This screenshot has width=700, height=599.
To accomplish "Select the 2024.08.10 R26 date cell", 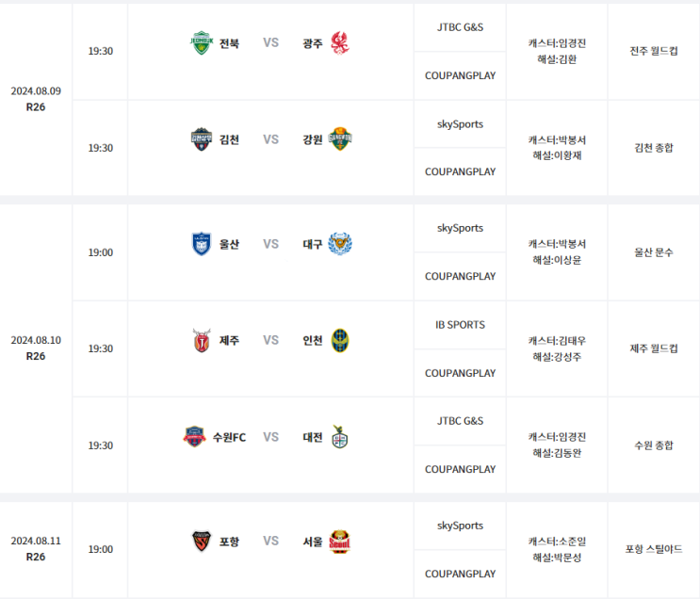I will click(x=36, y=348).
